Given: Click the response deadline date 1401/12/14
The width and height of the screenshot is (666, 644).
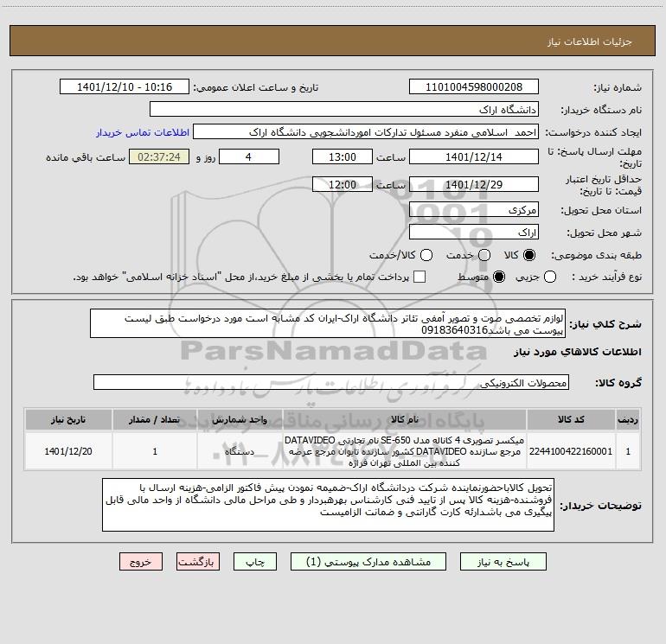Looking at the screenshot, I should [474, 156].
